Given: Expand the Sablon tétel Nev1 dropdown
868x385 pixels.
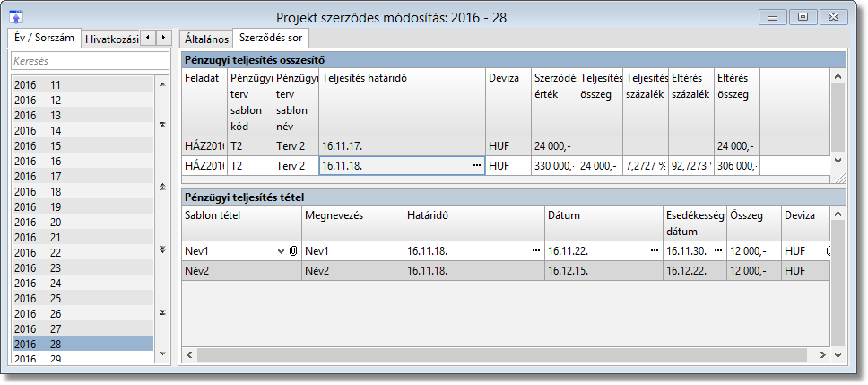Looking at the screenshot, I should [x=282, y=251].
